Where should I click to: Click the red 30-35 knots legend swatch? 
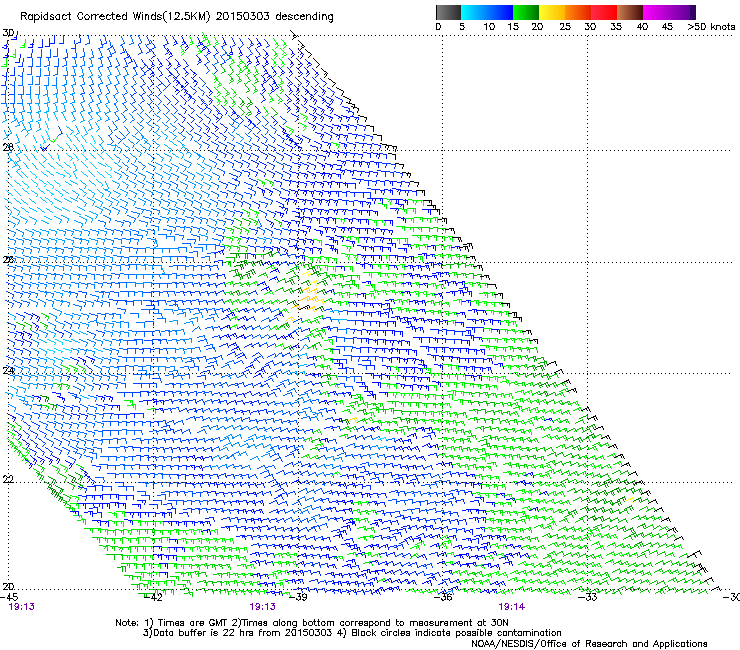tap(604, 12)
